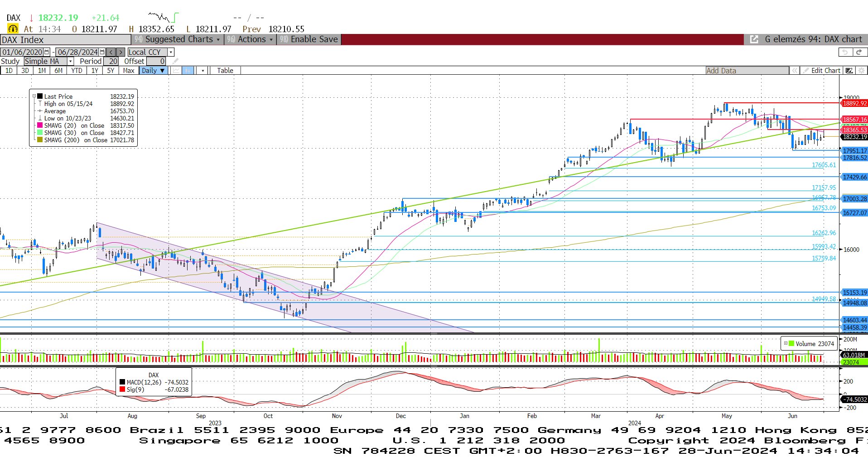
Task: Click the DAX Index security field
Action: [66, 40]
